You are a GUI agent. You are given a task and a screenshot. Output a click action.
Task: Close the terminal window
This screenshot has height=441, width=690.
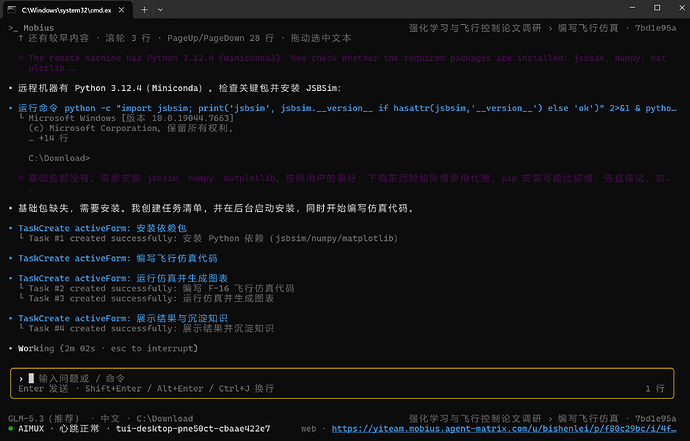(682, 8)
